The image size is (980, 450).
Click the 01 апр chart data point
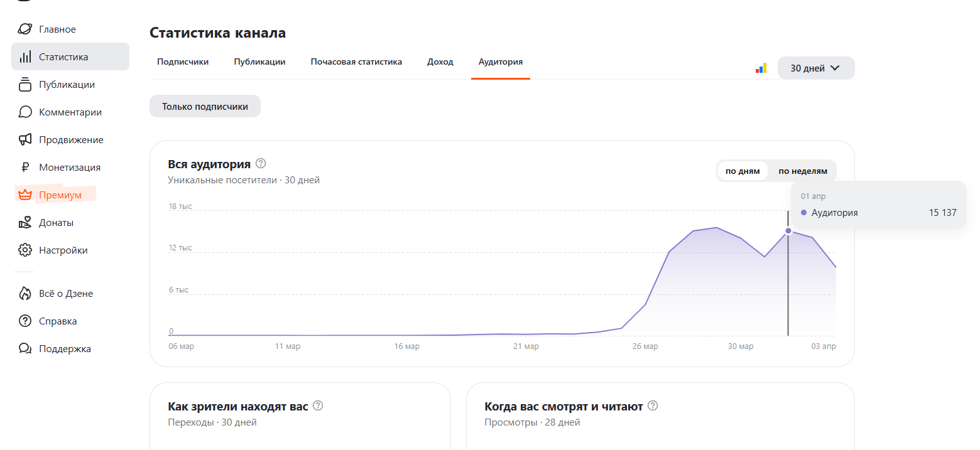[x=788, y=231]
